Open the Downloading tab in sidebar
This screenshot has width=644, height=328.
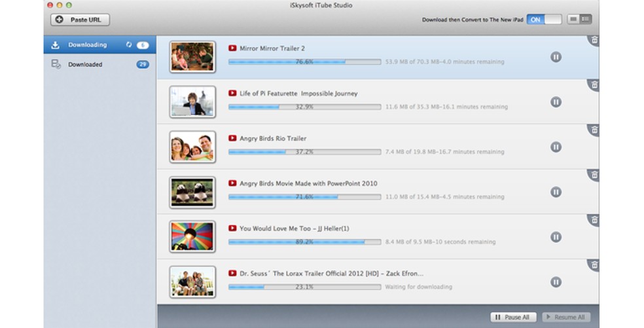(x=99, y=45)
